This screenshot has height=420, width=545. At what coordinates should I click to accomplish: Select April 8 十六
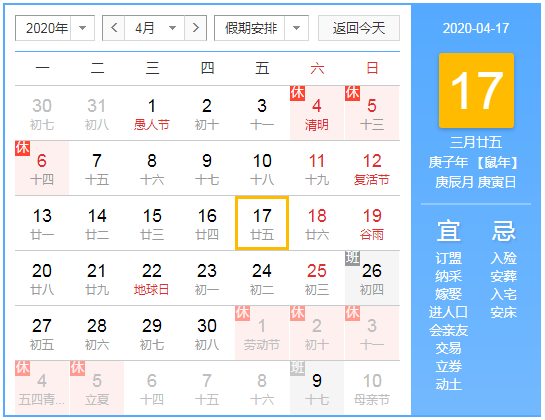152,168
